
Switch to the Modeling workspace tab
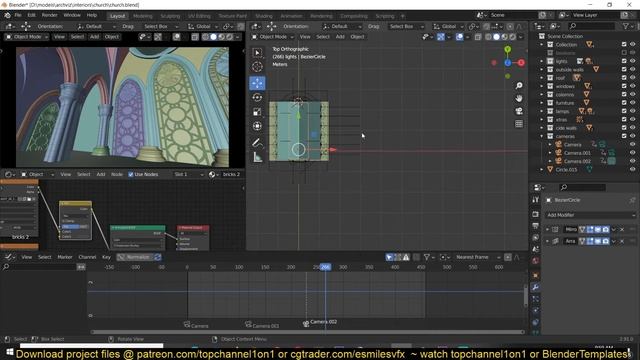[142, 16]
